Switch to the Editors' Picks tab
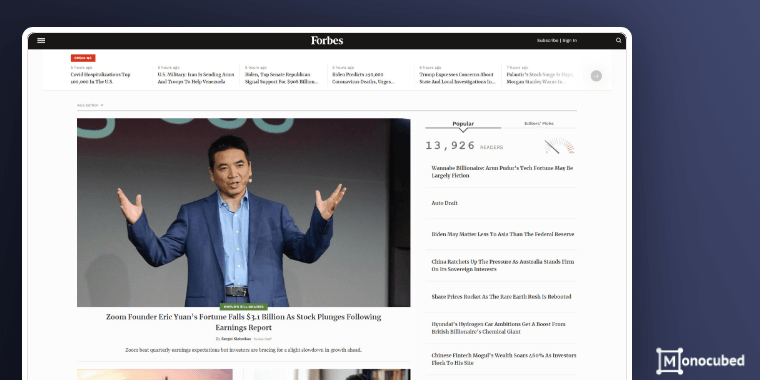760x380 pixels. tap(538, 124)
